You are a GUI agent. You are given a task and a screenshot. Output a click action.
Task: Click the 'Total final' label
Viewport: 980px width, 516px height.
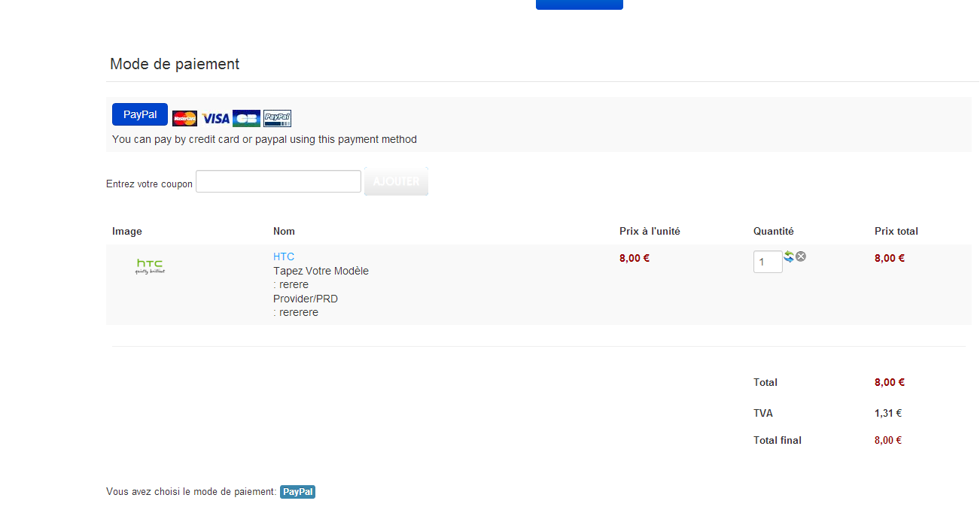click(777, 440)
